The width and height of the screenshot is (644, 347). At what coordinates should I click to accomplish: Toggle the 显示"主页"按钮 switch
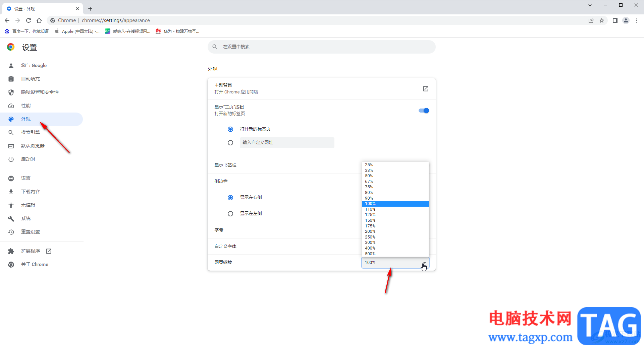[424, 111]
